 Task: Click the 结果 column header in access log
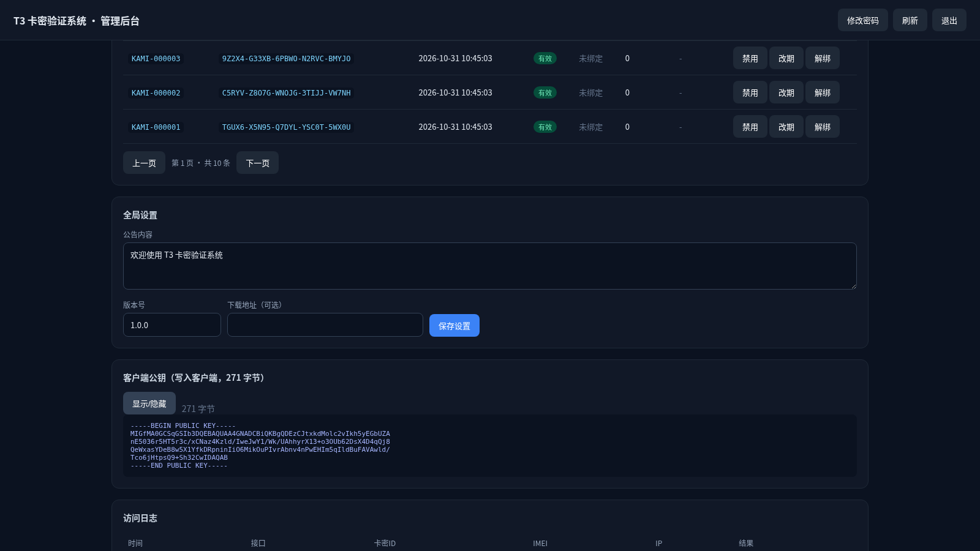pos(746,543)
